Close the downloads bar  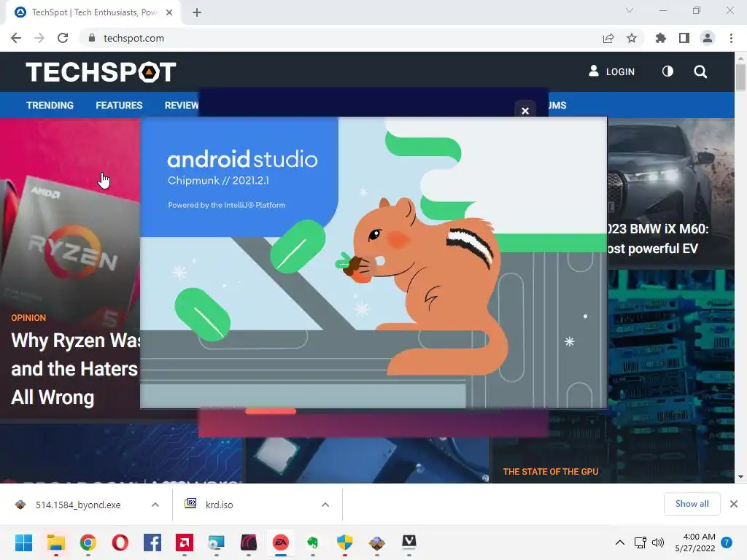click(x=734, y=504)
